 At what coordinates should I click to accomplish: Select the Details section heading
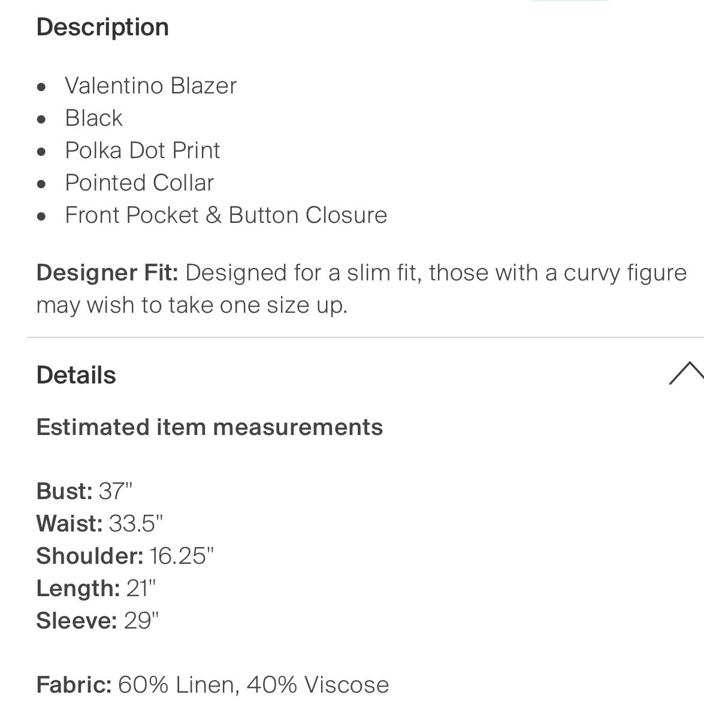coord(76,375)
